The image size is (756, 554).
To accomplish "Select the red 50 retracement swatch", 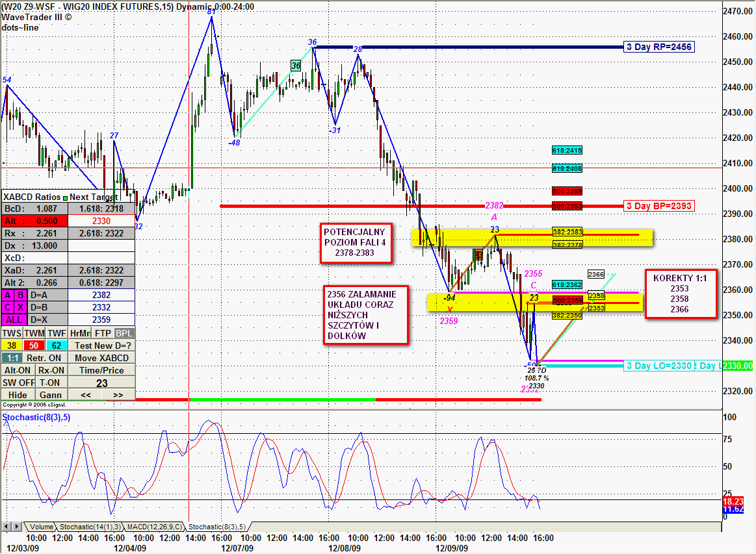I will click(34, 346).
